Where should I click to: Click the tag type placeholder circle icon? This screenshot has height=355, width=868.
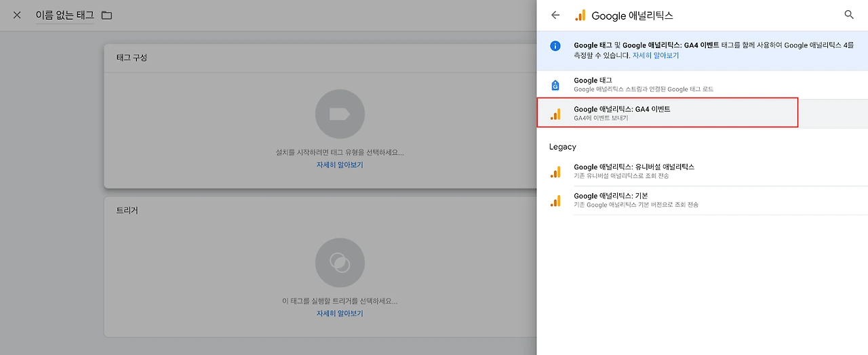[340, 114]
